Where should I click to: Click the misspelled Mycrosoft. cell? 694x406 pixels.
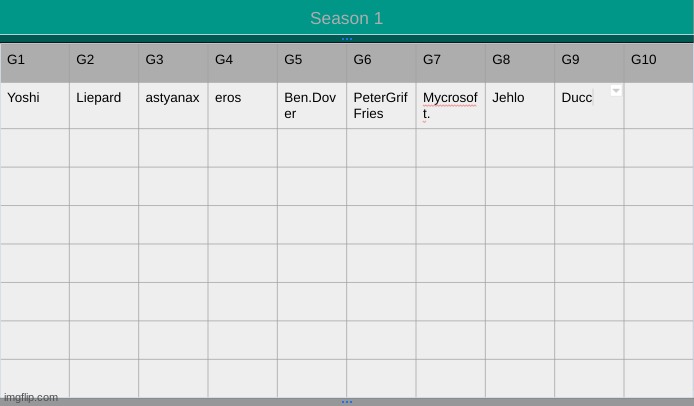tap(451, 106)
